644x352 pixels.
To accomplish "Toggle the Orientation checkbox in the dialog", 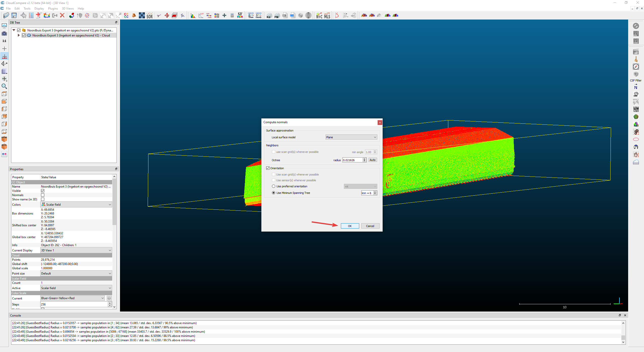I will click(x=268, y=168).
